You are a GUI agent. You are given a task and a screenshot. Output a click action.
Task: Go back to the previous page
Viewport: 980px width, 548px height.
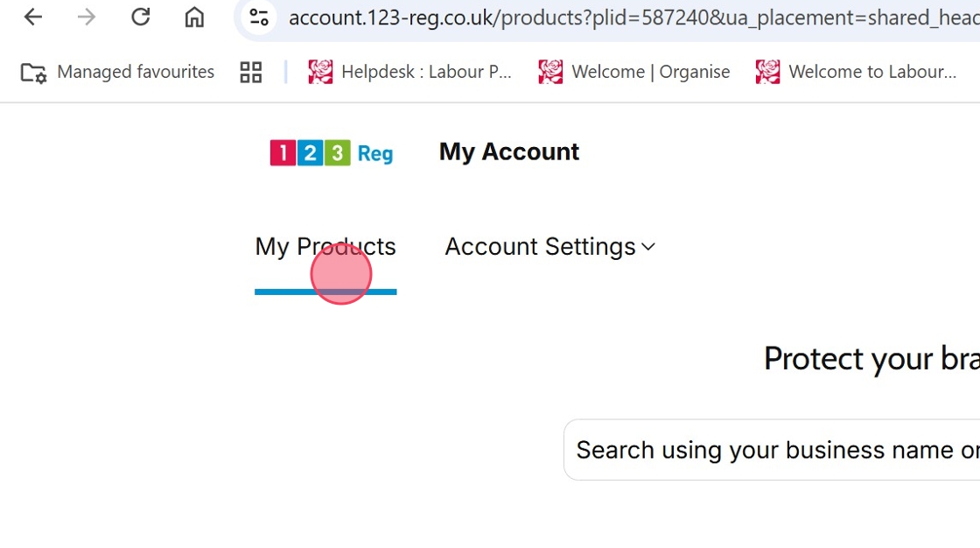(33, 17)
